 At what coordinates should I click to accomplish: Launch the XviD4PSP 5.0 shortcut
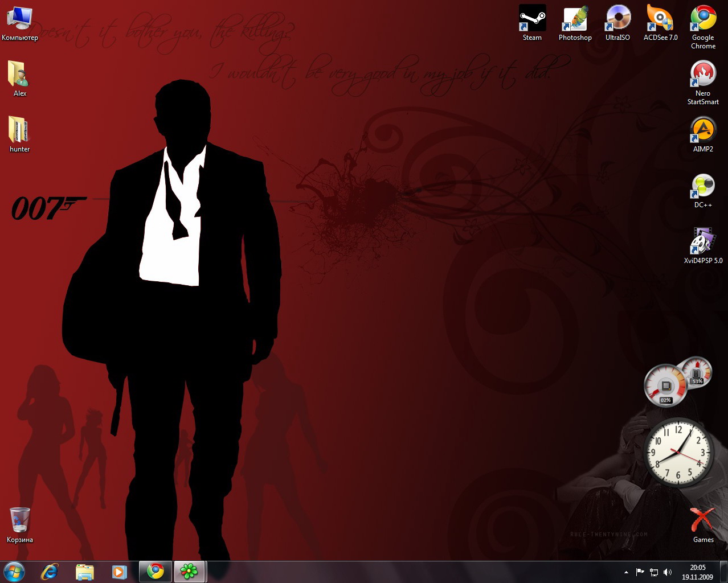click(703, 246)
